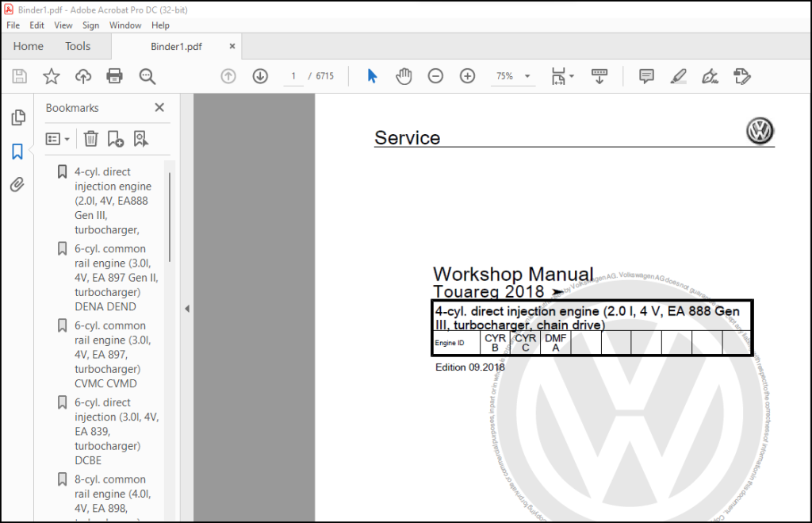812x523 pixels.
Task: Open the Attachments paperclip panel
Action: (x=17, y=185)
